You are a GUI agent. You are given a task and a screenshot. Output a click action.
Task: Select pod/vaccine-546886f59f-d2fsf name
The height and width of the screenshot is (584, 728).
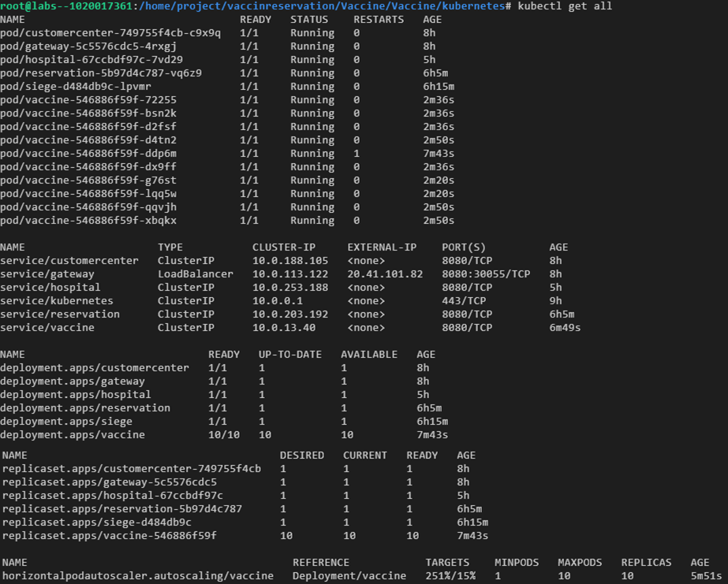tap(88, 127)
